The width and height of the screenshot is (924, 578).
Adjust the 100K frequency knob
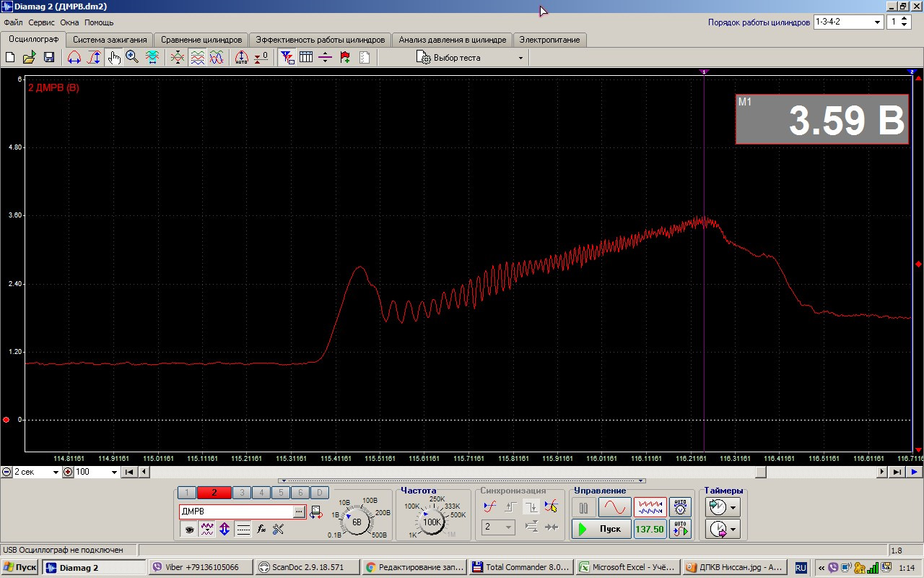[x=432, y=521]
